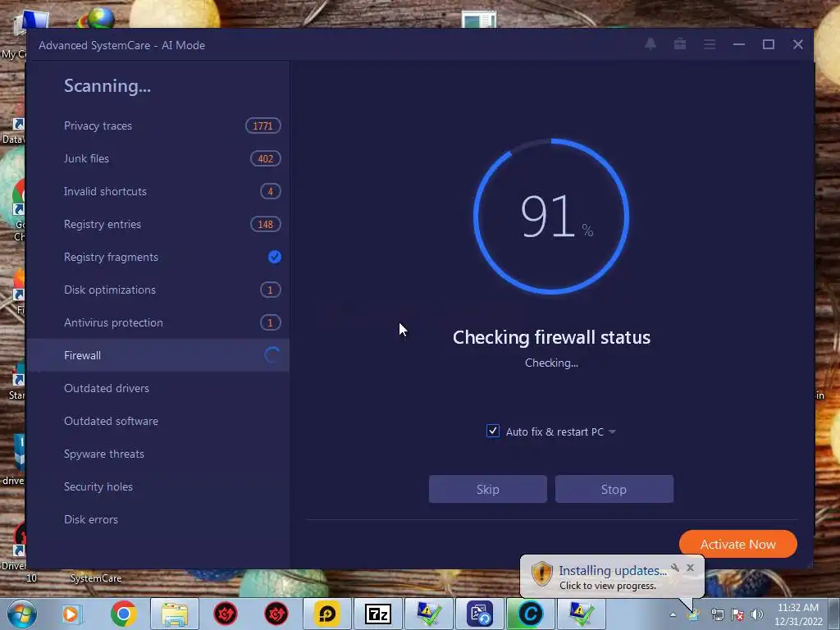The image size is (840, 630).
Task: Click the Junk files count badge 402
Action: point(265,158)
